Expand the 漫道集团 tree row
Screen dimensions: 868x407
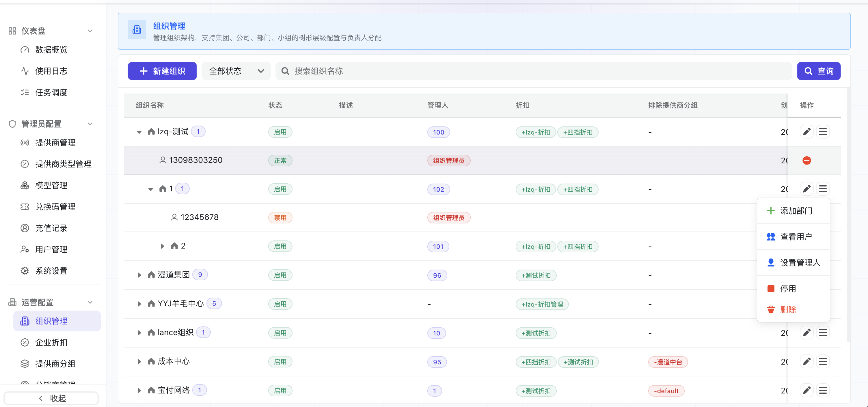tap(139, 275)
